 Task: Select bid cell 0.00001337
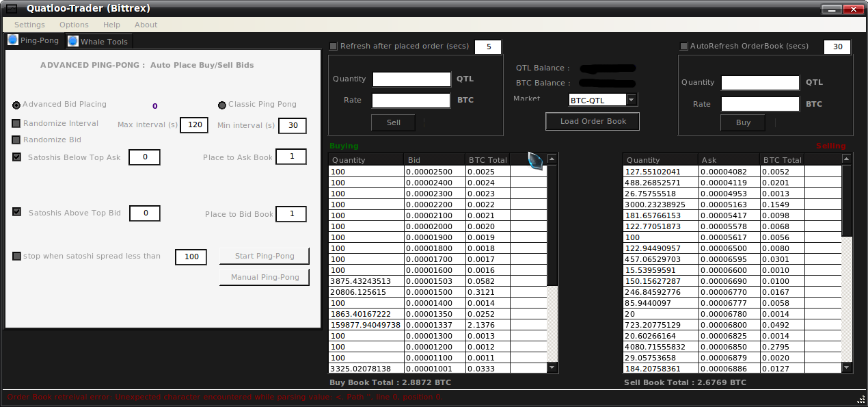pos(435,325)
